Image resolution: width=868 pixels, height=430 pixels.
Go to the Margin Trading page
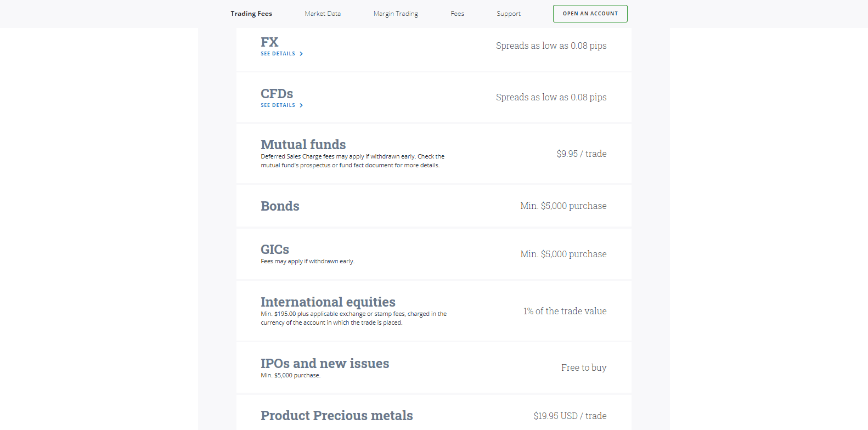tap(396, 13)
